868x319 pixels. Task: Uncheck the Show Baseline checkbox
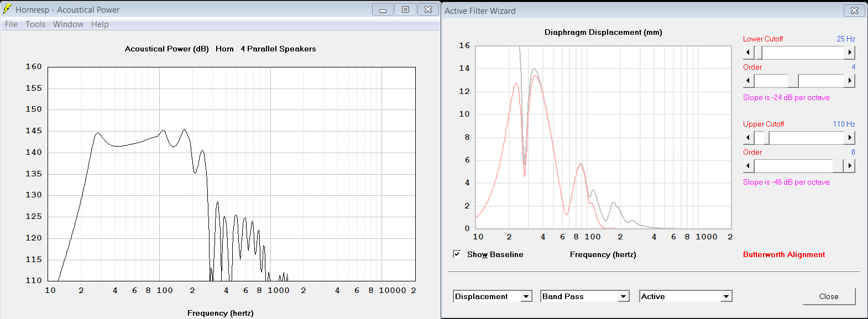[457, 254]
